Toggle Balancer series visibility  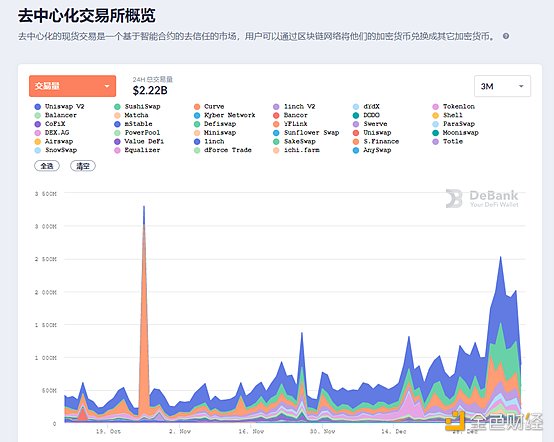(x=55, y=115)
